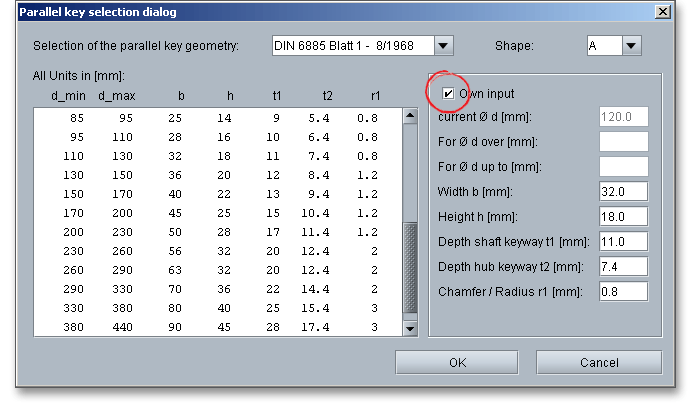Click the OK button

tap(457, 362)
